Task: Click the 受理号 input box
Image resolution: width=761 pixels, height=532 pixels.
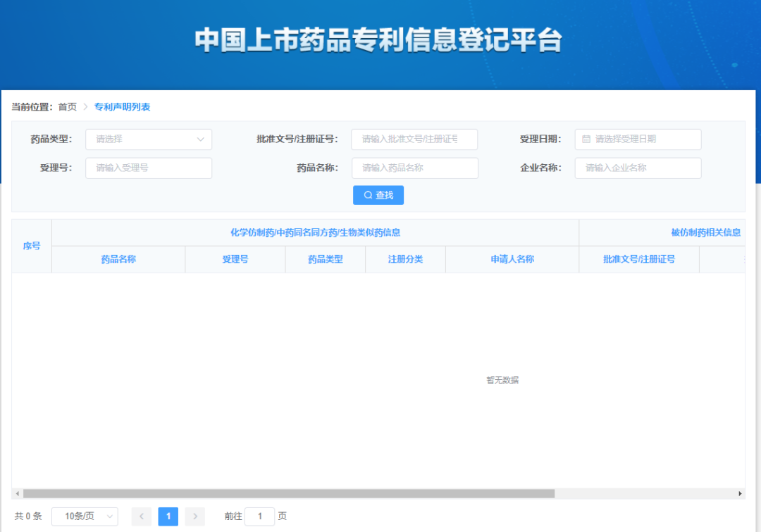Action: [149, 168]
